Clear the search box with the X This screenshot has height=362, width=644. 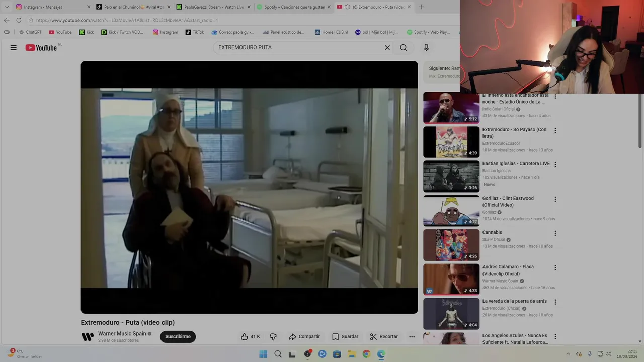tap(387, 48)
